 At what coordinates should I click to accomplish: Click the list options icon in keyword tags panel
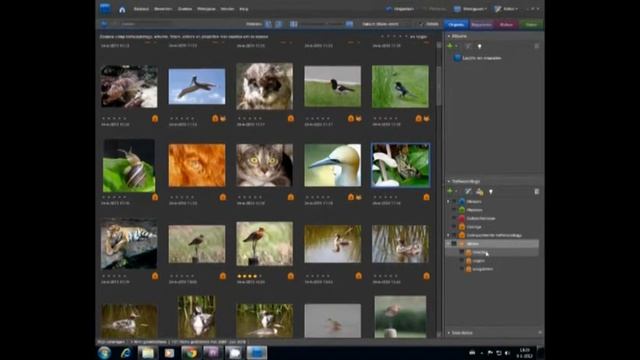coord(536,191)
